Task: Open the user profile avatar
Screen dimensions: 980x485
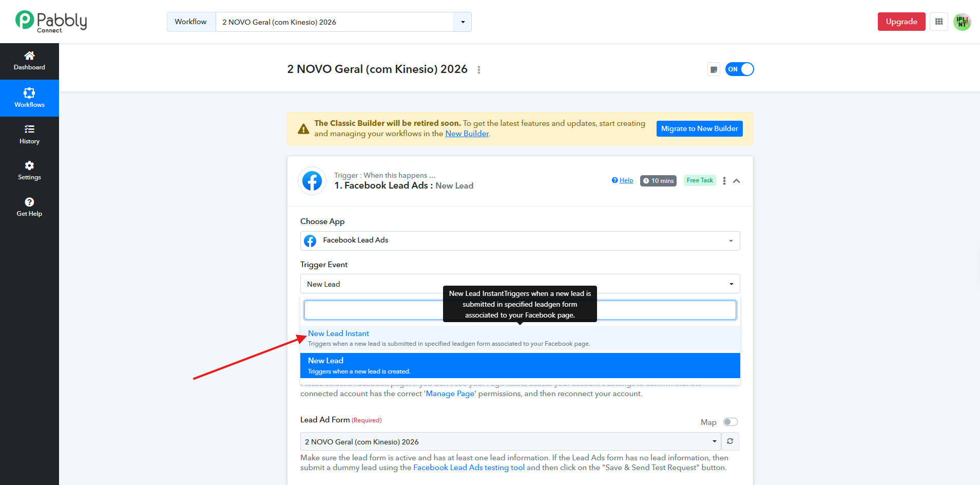Action: tap(962, 22)
